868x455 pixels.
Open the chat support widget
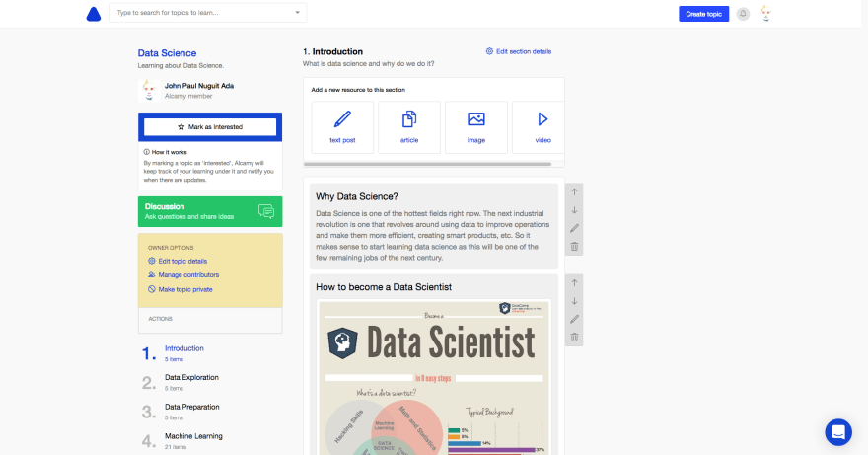pos(838,432)
